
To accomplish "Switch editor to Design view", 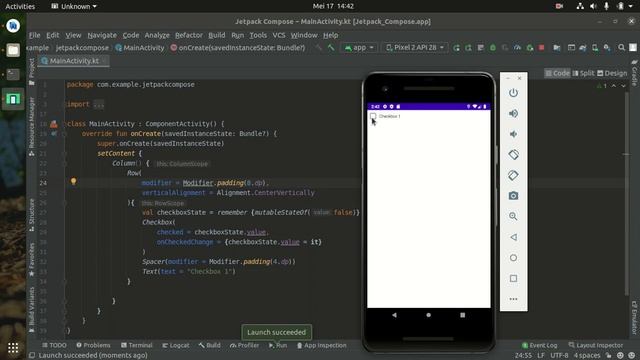I will [x=612, y=73].
